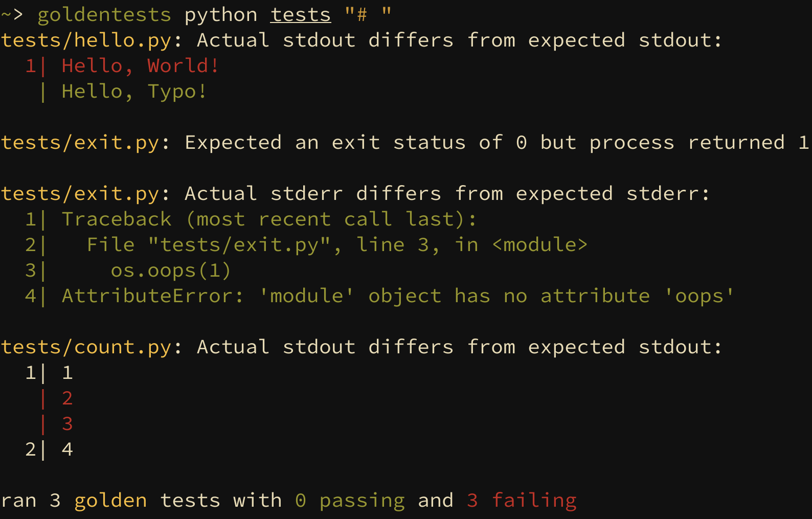Click the tests/count.py file path
The height and width of the screenshot is (519, 812).
[86, 347]
